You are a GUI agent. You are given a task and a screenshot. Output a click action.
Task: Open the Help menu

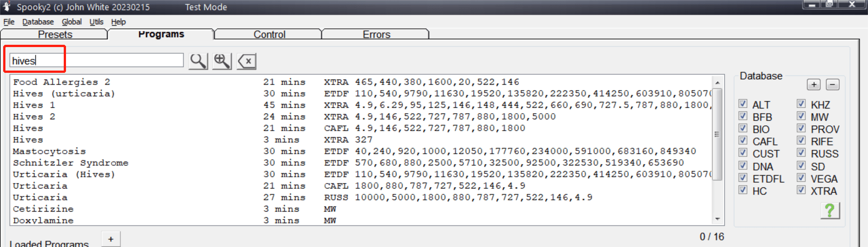118,22
